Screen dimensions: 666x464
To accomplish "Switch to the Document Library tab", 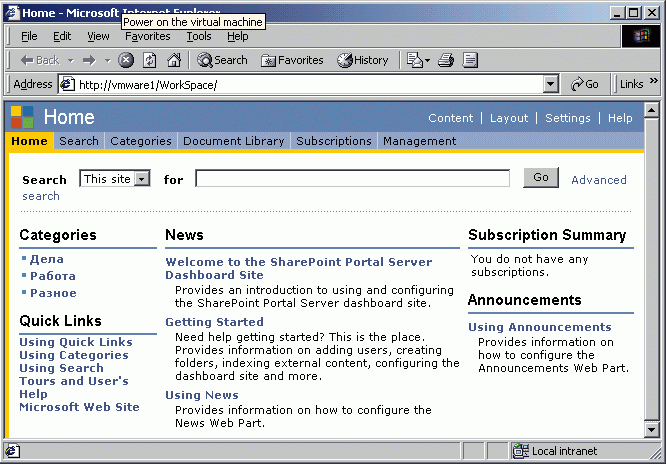I will tap(234, 141).
